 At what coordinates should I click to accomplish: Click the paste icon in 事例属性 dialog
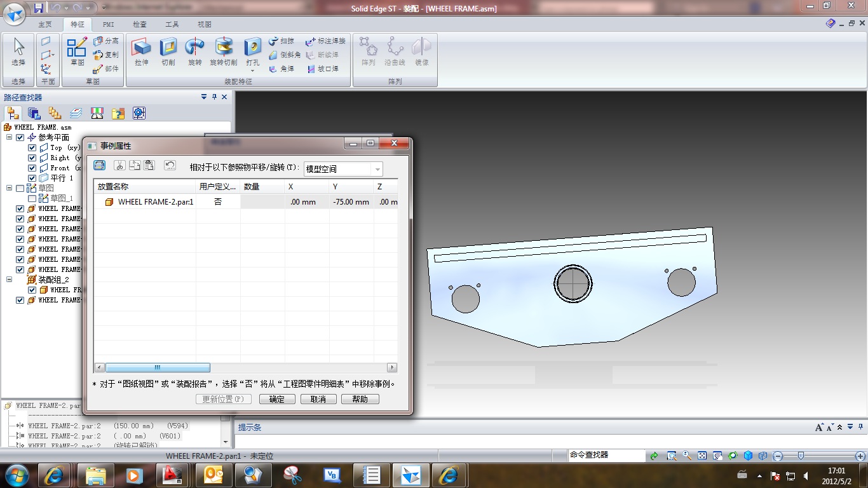click(149, 165)
